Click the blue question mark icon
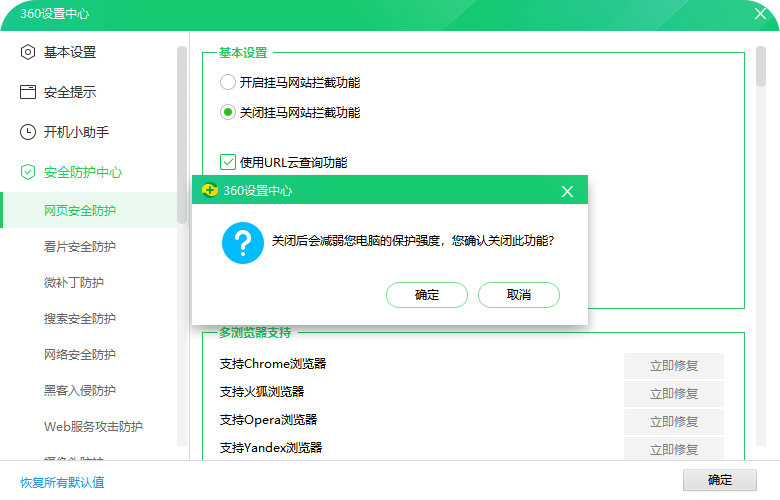Image resolution: width=780 pixels, height=500 pixels. tap(243, 243)
